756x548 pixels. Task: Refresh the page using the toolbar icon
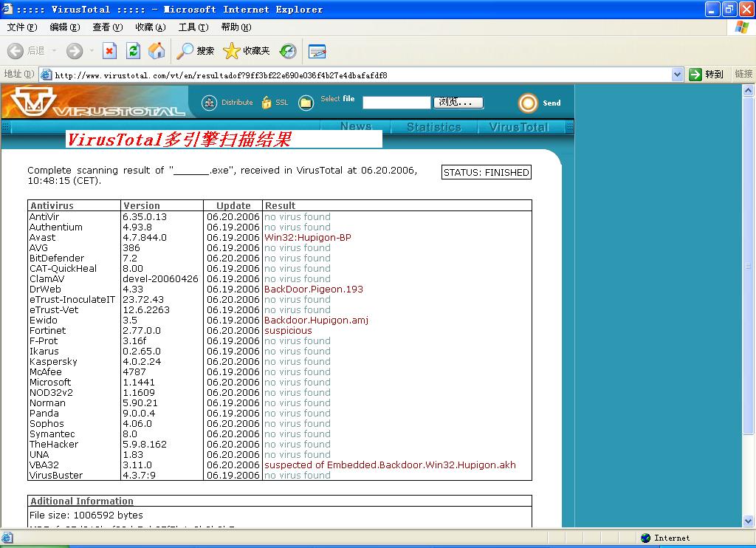point(133,51)
